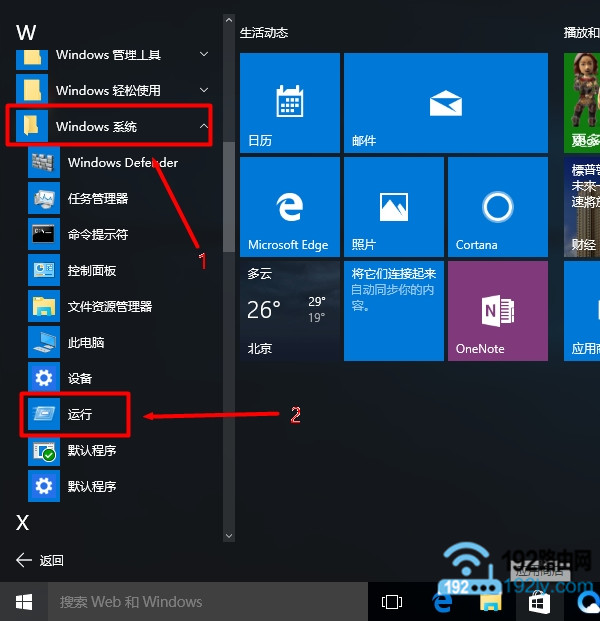This screenshot has width=600, height=621.
Task: Open the OneNote tile
Action: (498, 311)
